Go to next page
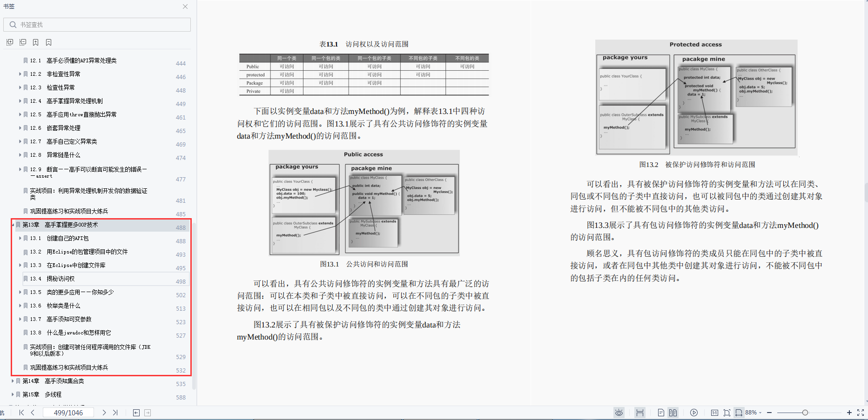 click(104, 413)
